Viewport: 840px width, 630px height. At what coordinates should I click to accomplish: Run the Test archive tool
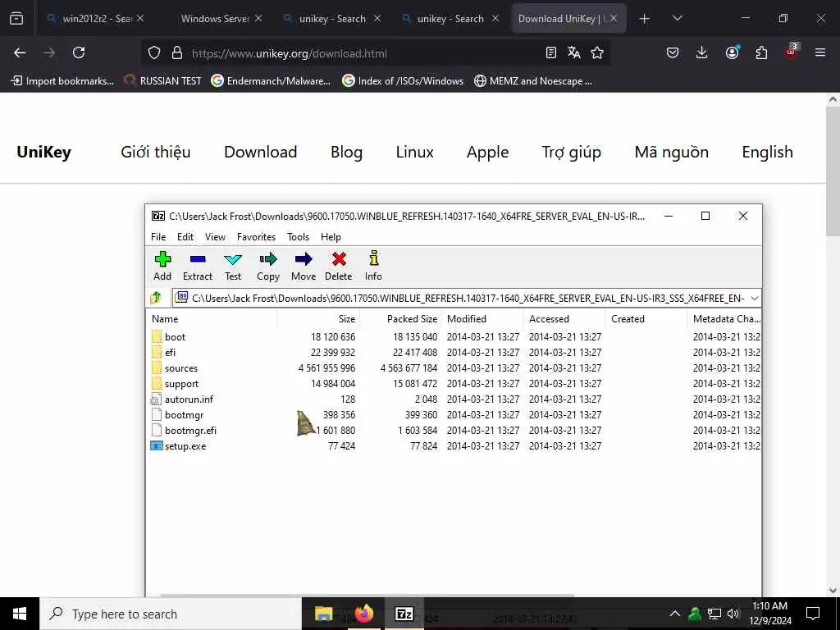click(x=232, y=267)
